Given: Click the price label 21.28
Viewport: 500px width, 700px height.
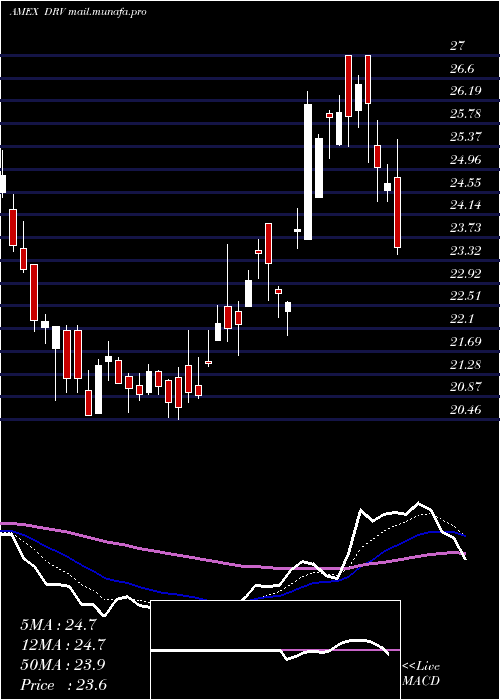Looking at the screenshot, I should point(465,364).
